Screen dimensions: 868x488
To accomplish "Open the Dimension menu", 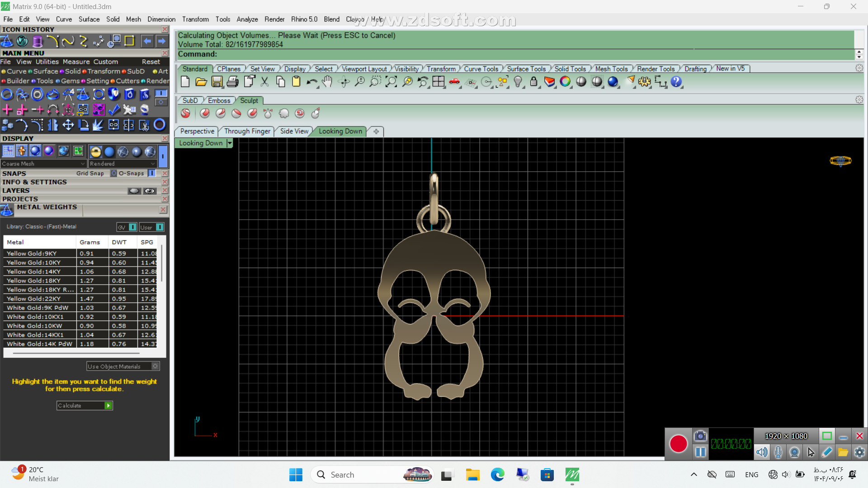I will (161, 19).
